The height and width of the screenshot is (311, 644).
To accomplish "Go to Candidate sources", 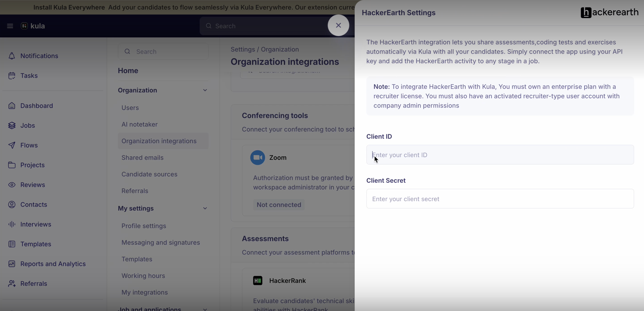I will (x=149, y=174).
